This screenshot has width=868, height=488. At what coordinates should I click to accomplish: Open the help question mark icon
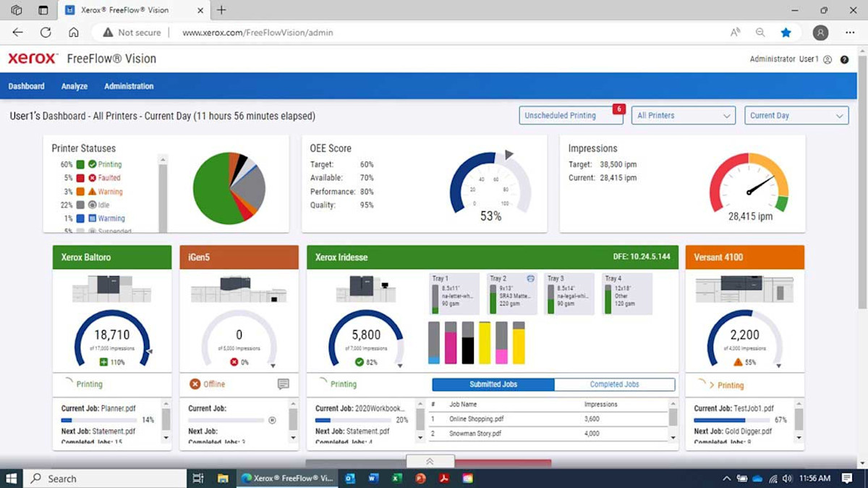(844, 59)
